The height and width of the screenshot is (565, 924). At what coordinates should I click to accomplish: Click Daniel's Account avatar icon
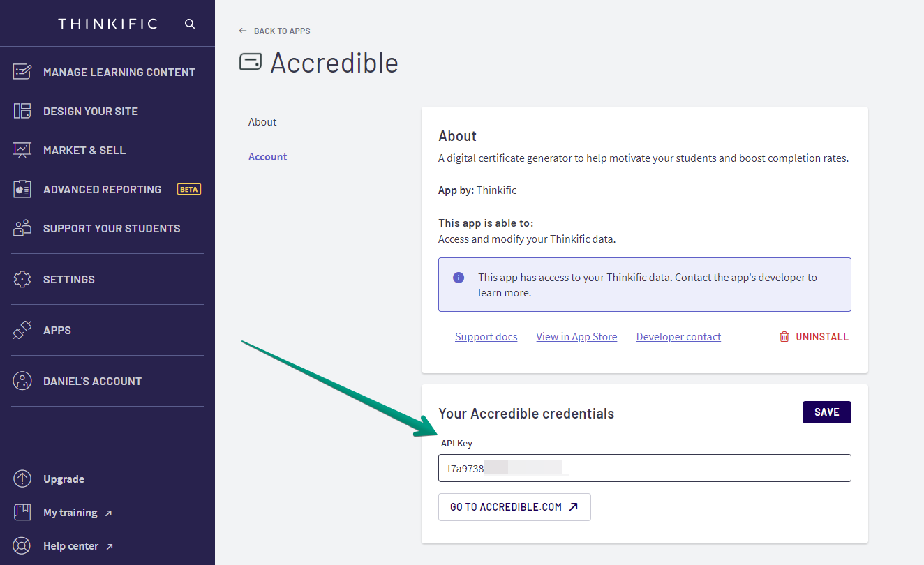22,381
